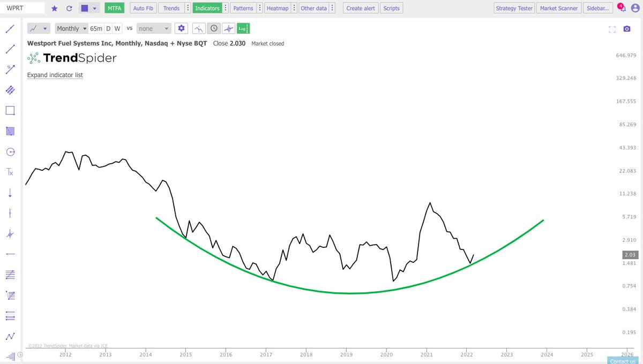Select the horizontal line tool
The height and width of the screenshot is (364, 643).
click(x=10, y=254)
